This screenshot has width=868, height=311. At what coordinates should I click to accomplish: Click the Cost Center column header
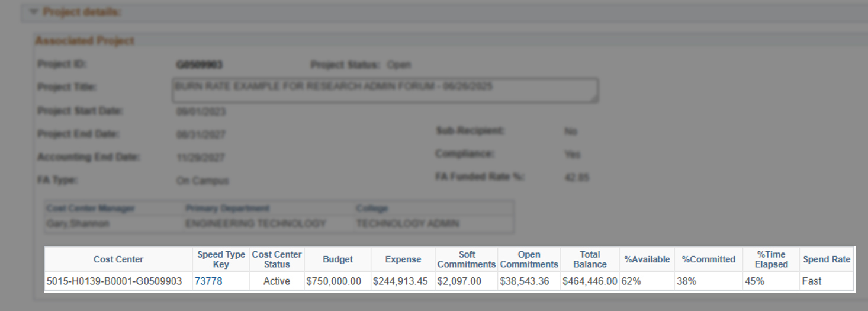point(118,259)
